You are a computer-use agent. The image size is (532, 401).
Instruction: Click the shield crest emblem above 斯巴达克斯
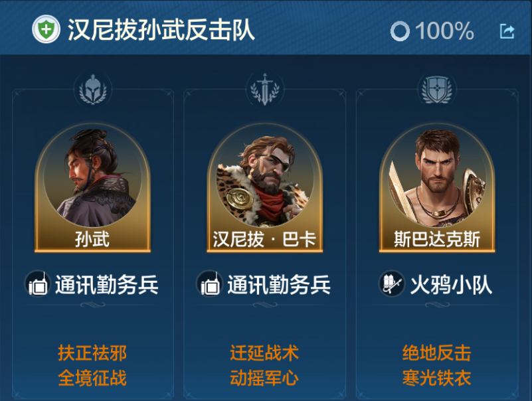(x=437, y=89)
